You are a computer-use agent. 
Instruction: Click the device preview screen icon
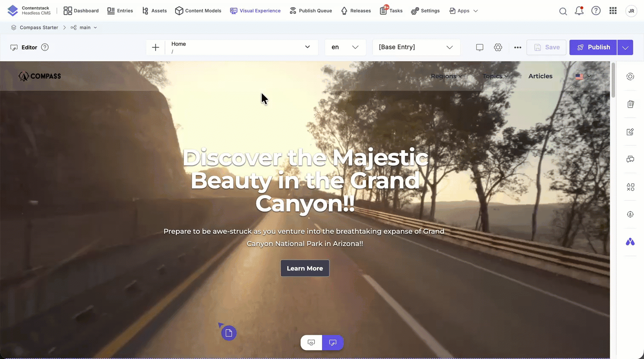480,47
